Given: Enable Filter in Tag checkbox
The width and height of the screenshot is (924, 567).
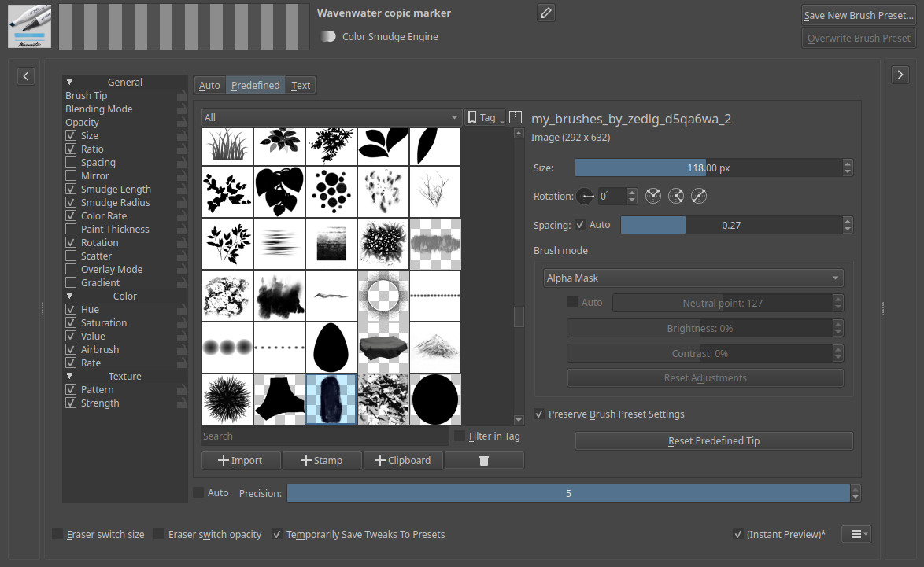Looking at the screenshot, I should (460, 436).
